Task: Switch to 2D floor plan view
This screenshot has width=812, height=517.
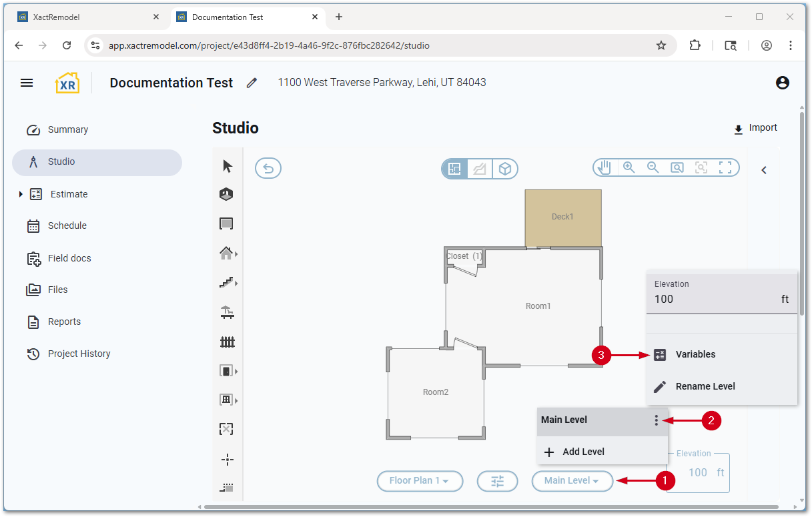Action: pos(454,169)
